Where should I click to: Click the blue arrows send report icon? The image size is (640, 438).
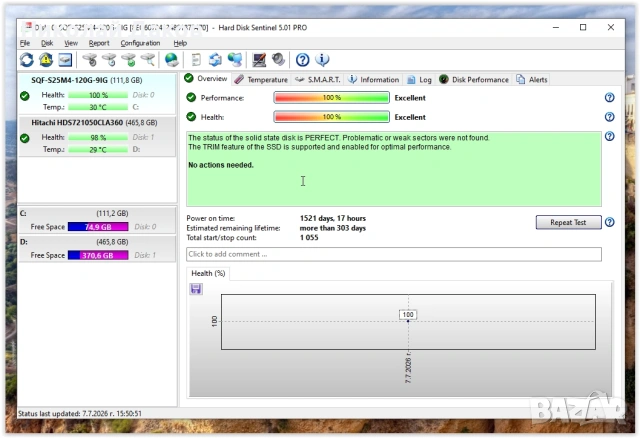point(216,60)
